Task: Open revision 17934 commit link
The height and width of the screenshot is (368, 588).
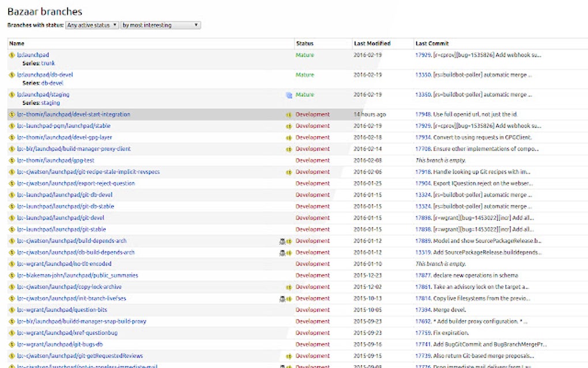Action: pyautogui.click(x=423, y=138)
